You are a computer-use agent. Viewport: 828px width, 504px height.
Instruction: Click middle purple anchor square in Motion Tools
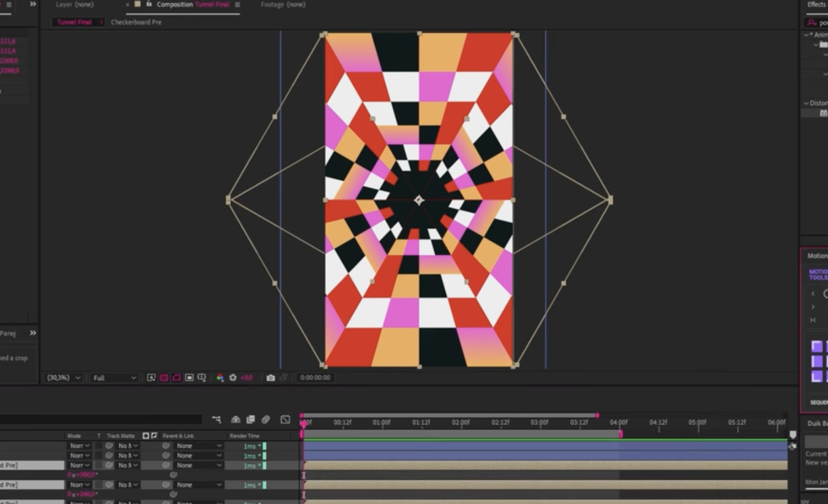point(817,362)
